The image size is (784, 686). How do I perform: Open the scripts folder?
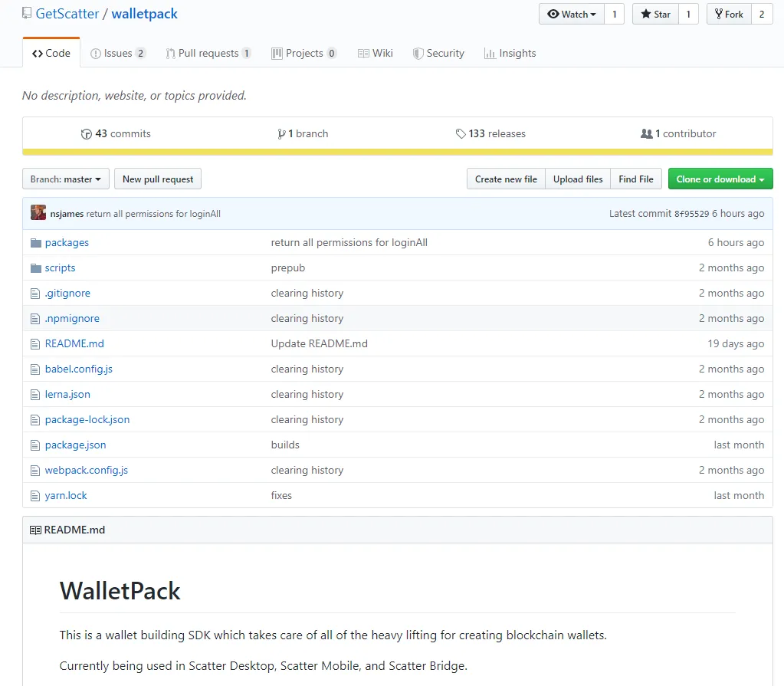click(60, 268)
